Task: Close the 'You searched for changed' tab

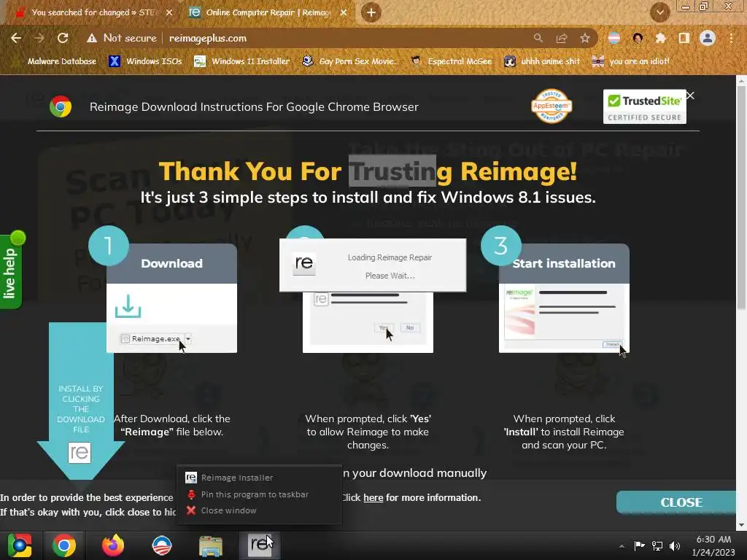Action: coord(169,12)
